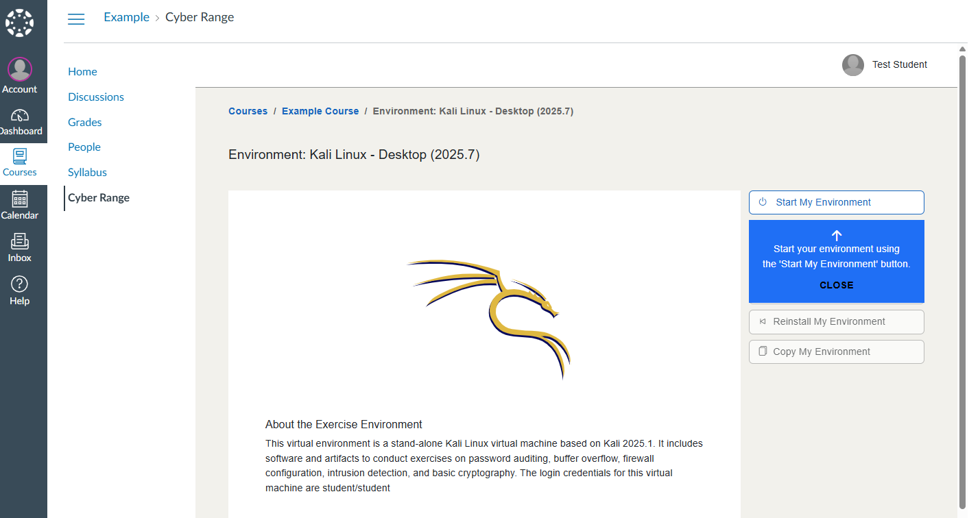The height and width of the screenshot is (518, 980).
Task: Open the Help icon
Action: (20, 284)
